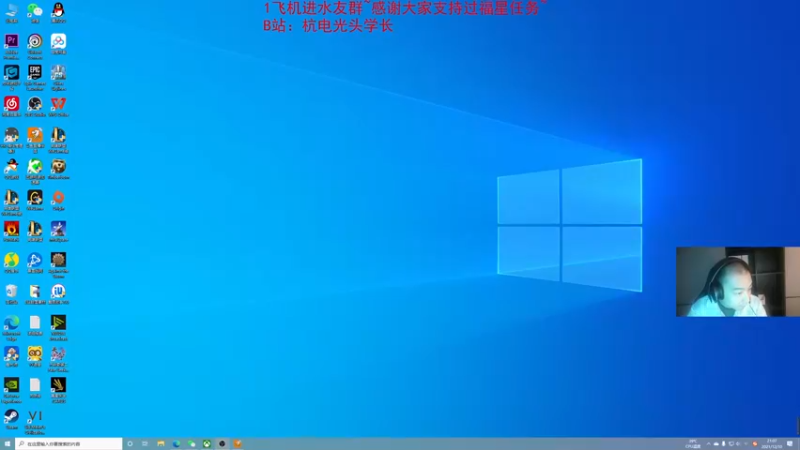Open the sunflower icon desktop shortcut
This screenshot has height=450, width=800.
pyautogui.click(x=58, y=260)
